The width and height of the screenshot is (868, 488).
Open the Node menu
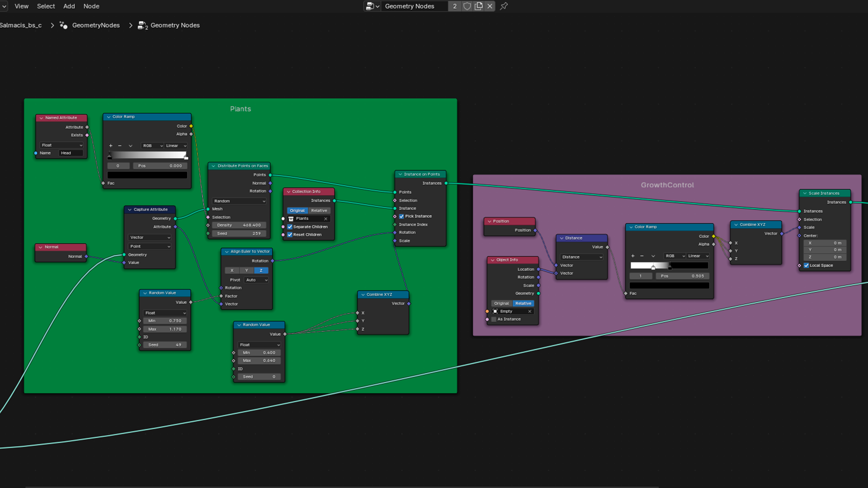[x=91, y=6]
